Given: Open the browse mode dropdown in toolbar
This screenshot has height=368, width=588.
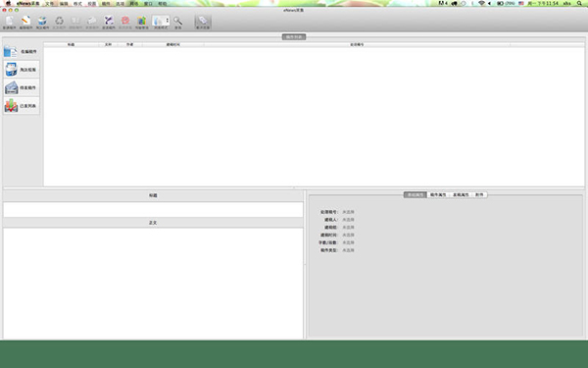Looking at the screenshot, I should [161, 21].
